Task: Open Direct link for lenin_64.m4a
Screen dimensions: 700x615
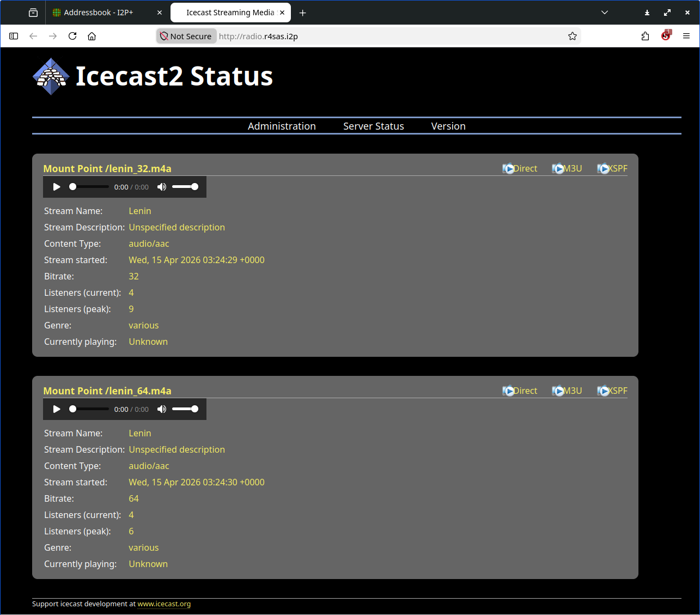Action: coord(520,391)
